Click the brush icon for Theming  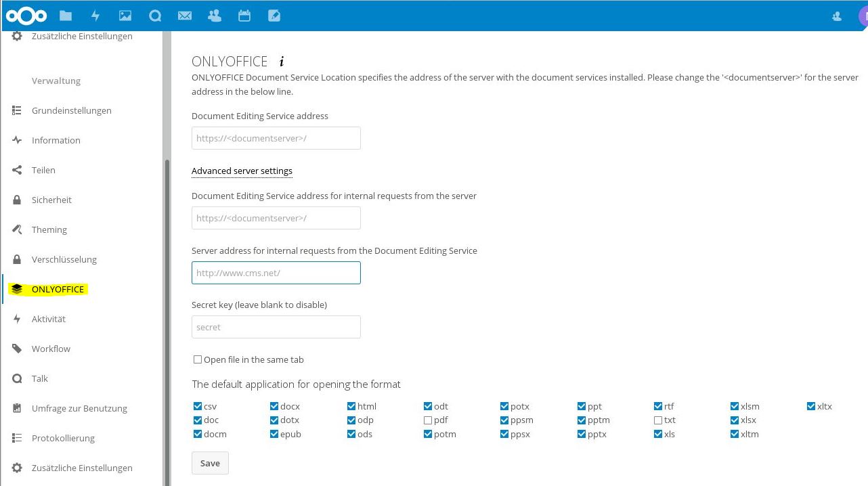pos(17,229)
